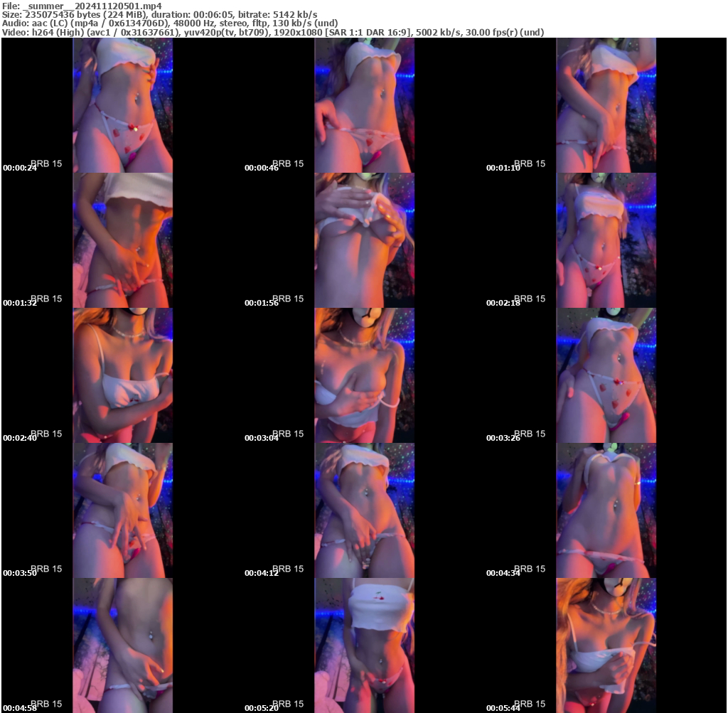The image size is (728, 713).
Task: Click the video codec info line
Action: (273, 32)
